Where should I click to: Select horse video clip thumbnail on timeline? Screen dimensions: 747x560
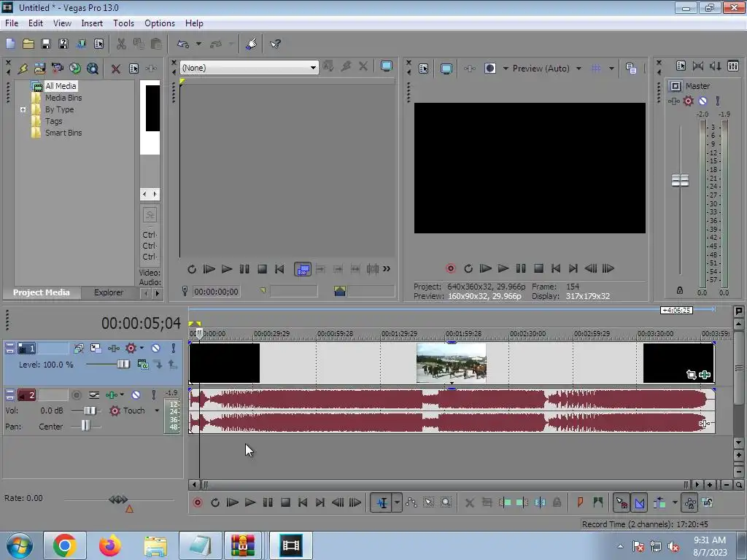(x=451, y=363)
